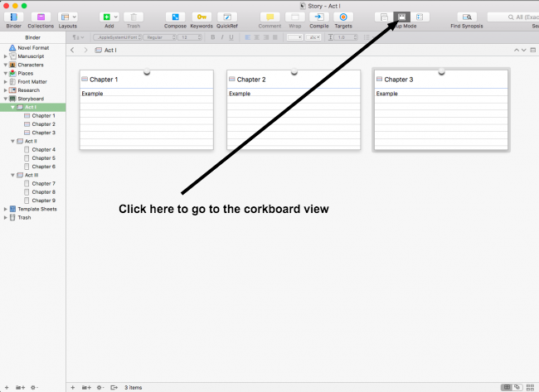Screen dimensions: 539x392
Task: Add new card in corkboard footer
Action: [x=72, y=387]
